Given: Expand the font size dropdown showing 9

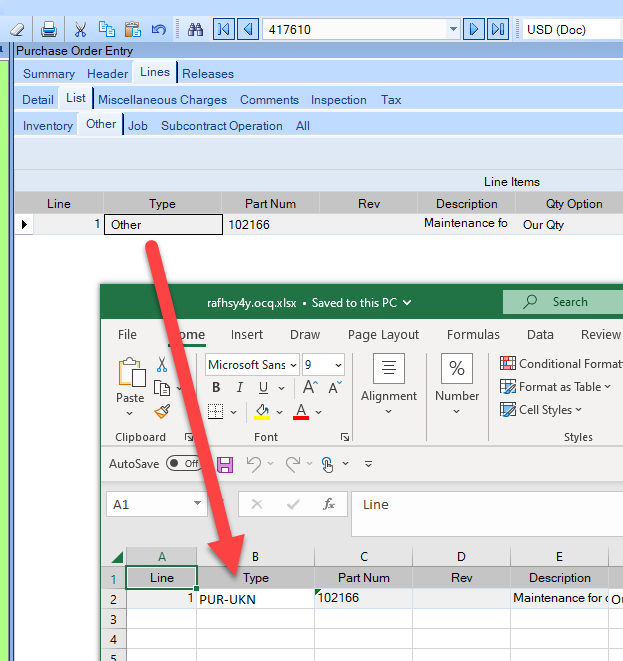Looking at the screenshot, I should pos(337,365).
